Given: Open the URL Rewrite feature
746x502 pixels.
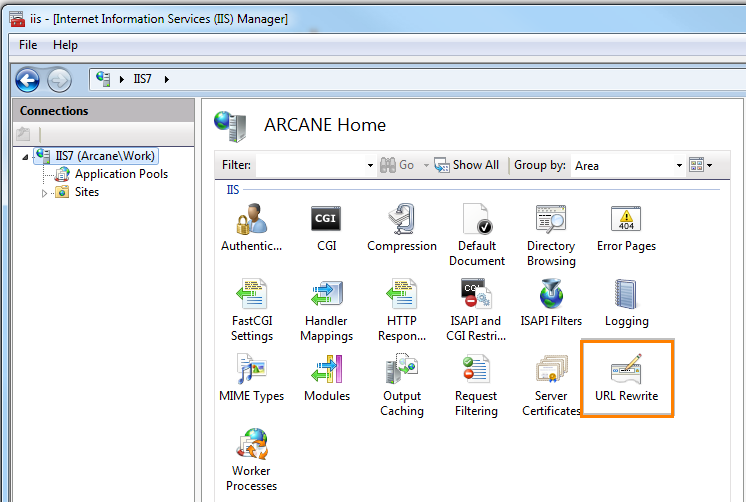Looking at the screenshot, I should point(626,378).
